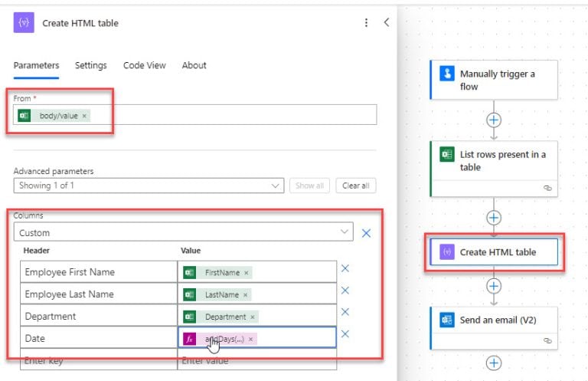Click the variable icon on Create HTML table card
This screenshot has width=588, height=381.
447,252
